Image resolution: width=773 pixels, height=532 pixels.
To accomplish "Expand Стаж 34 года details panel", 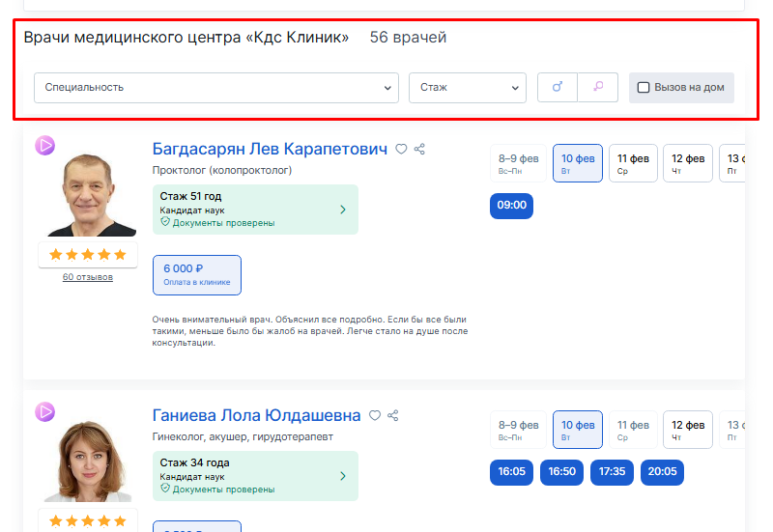I will [x=255, y=476].
